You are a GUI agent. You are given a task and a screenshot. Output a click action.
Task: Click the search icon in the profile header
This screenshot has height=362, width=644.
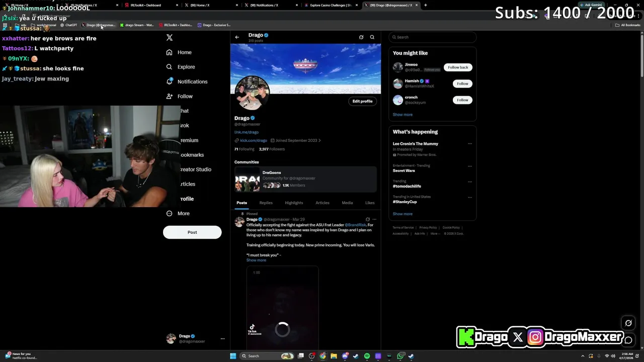pos(372,37)
